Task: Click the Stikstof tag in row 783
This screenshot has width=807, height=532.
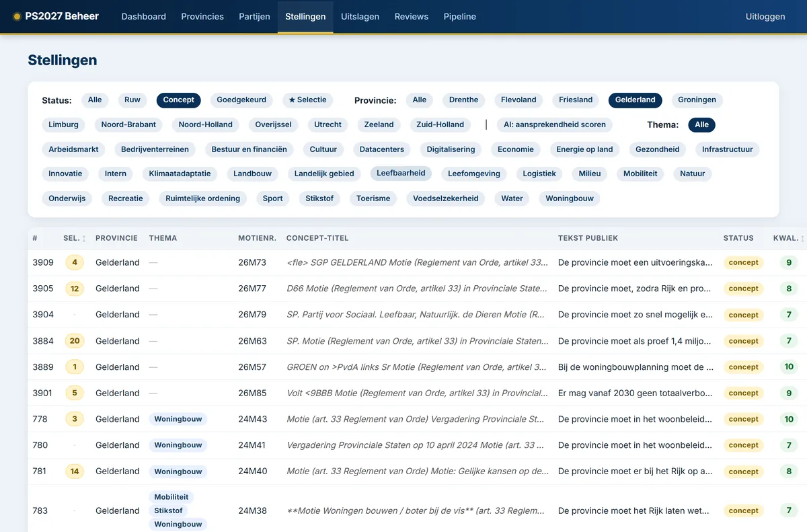Action: [169, 510]
